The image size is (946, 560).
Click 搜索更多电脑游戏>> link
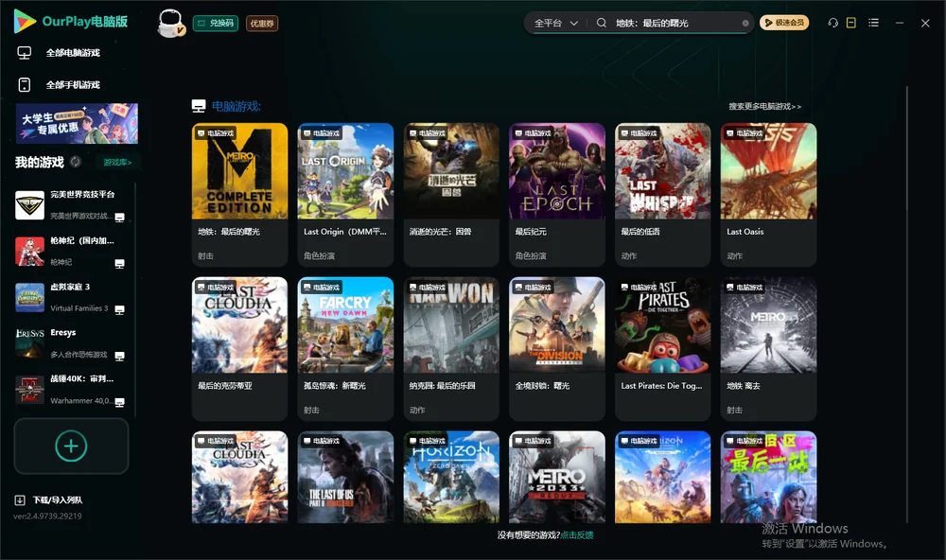point(765,106)
